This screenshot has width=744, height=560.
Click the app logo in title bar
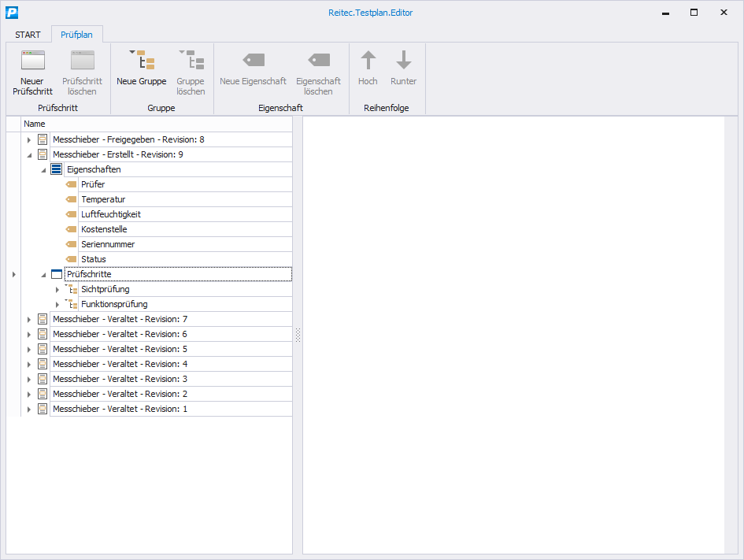12,13
